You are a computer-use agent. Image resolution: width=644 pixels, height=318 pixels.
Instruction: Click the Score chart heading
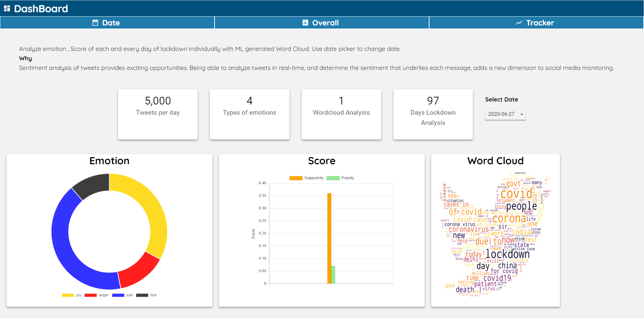(x=322, y=161)
